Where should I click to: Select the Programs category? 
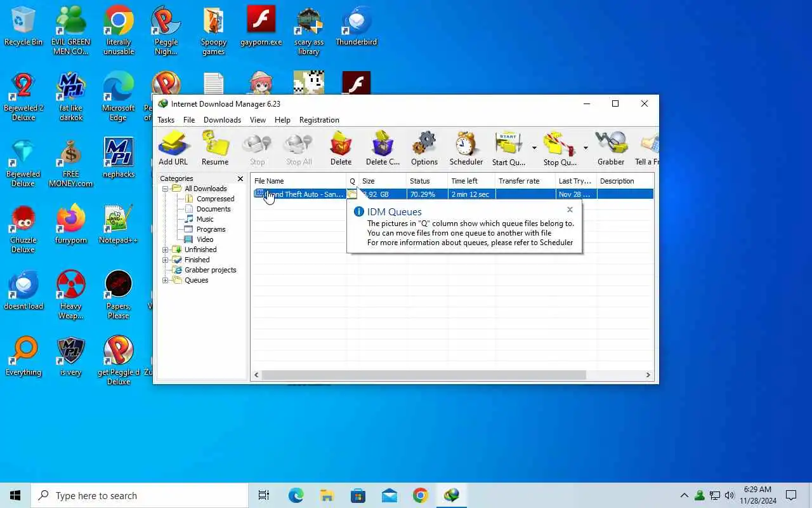(x=211, y=229)
